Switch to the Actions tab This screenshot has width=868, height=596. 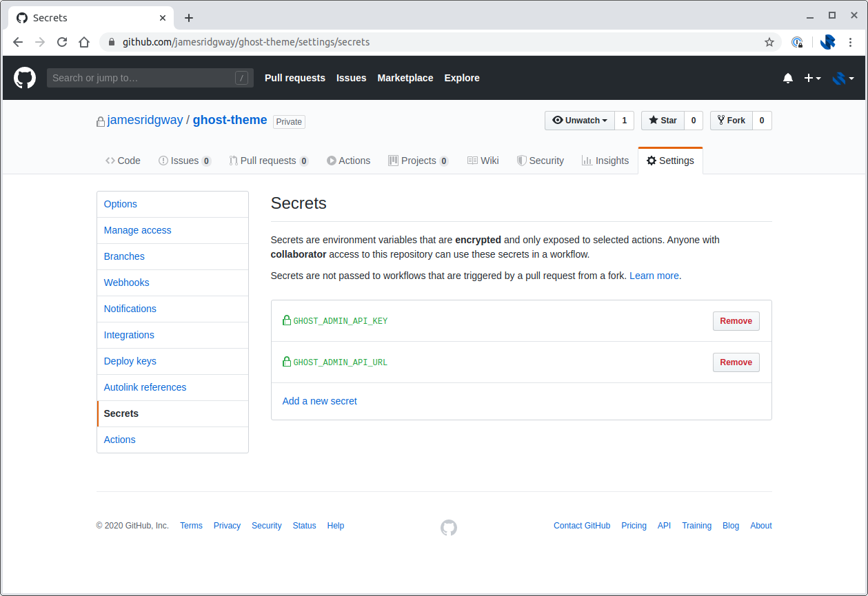(349, 161)
